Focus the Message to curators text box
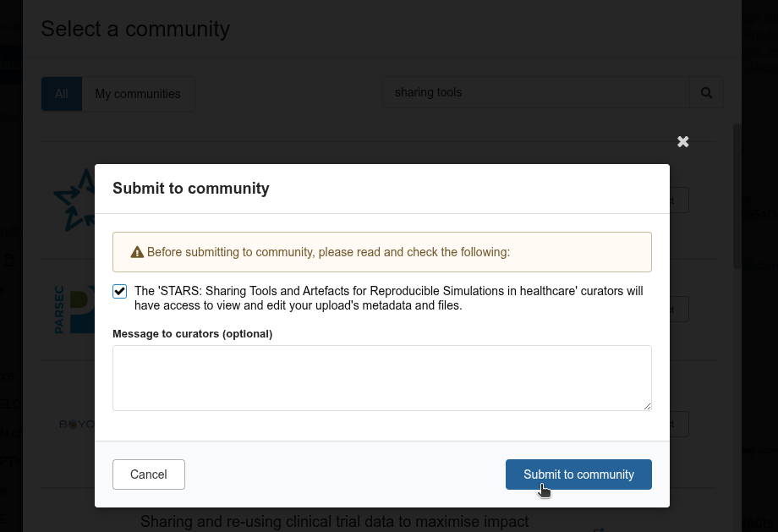Image resolution: width=778 pixels, height=532 pixels. pyautogui.click(x=381, y=377)
